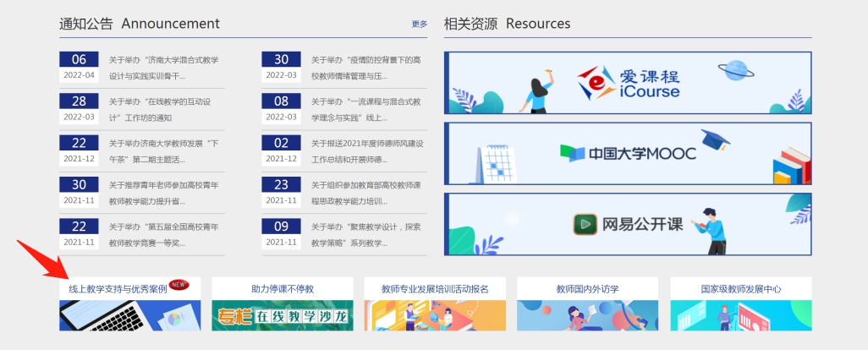Open the 在线教学的互动设计 workshop notice
Image resolution: width=868 pixels, height=355 pixels.
[163, 109]
